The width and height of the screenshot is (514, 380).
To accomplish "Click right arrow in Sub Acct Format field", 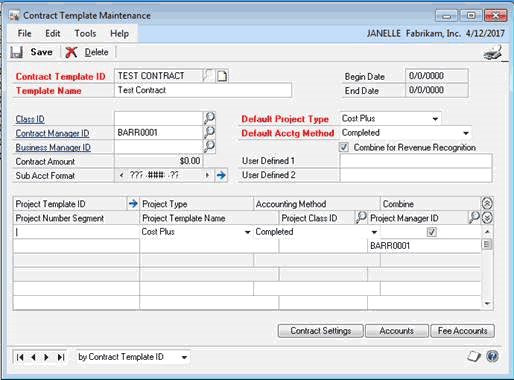I will (x=208, y=175).
